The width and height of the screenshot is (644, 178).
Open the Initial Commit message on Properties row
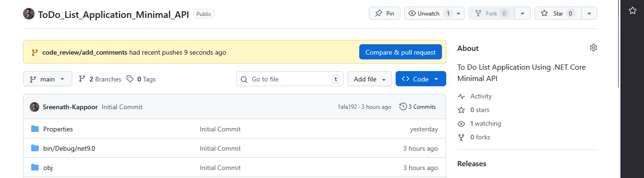click(220, 129)
